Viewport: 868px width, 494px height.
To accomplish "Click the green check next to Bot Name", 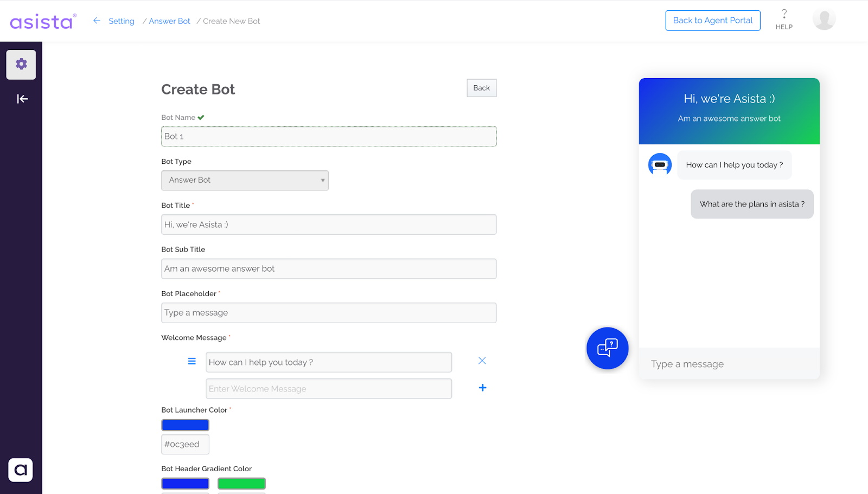I will (201, 117).
